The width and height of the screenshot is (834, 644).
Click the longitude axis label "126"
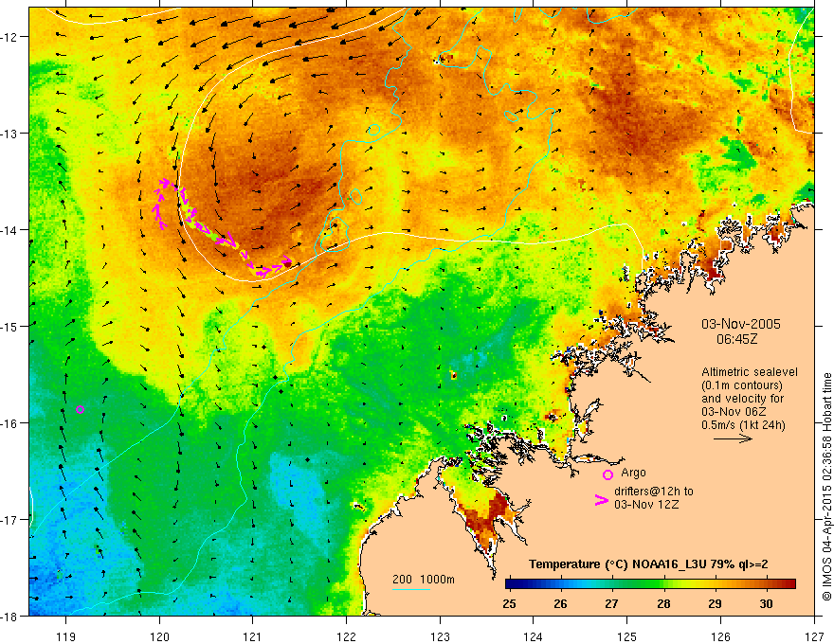point(720,636)
